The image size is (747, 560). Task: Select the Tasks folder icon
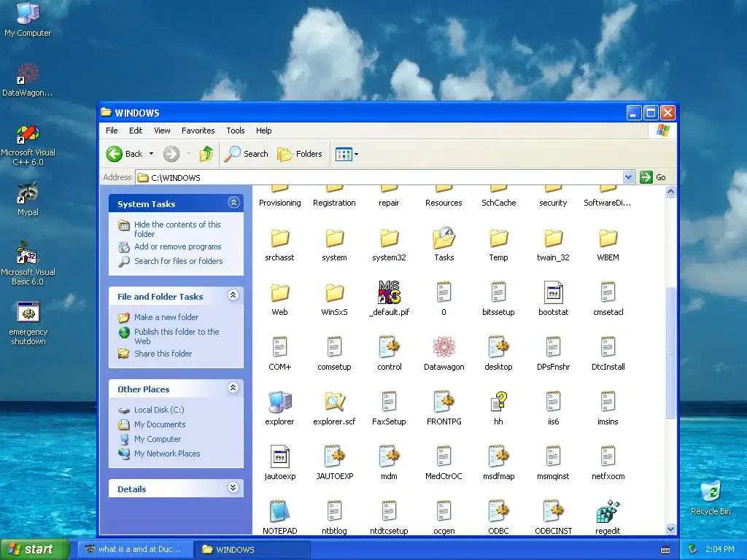click(x=444, y=238)
